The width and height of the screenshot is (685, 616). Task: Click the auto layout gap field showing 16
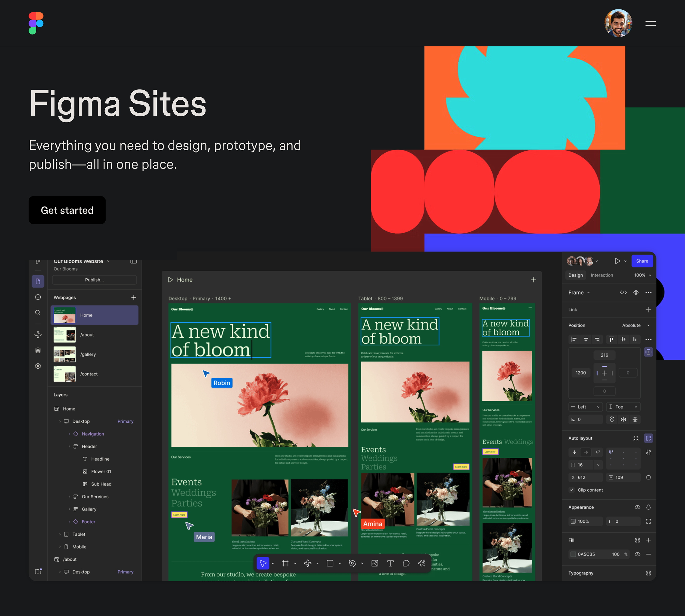click(x=585, y=465)
